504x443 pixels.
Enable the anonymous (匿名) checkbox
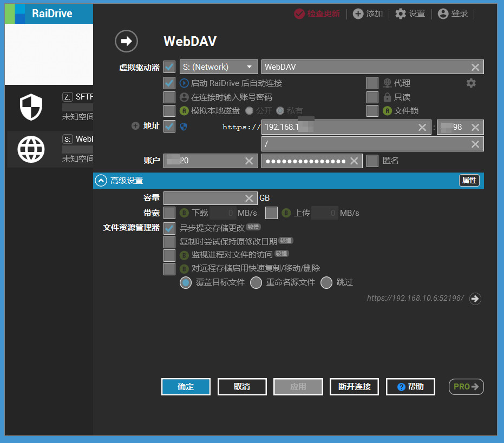coord(372,161)
